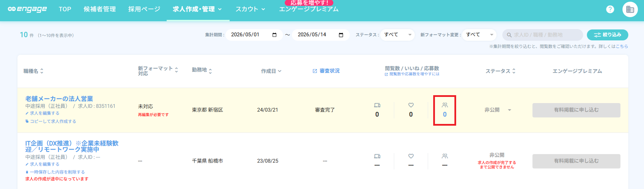Click コピーして求人作成する link
Image resolution: width=644 pixels, height=189 pixels.
click(x=51, y=122)
